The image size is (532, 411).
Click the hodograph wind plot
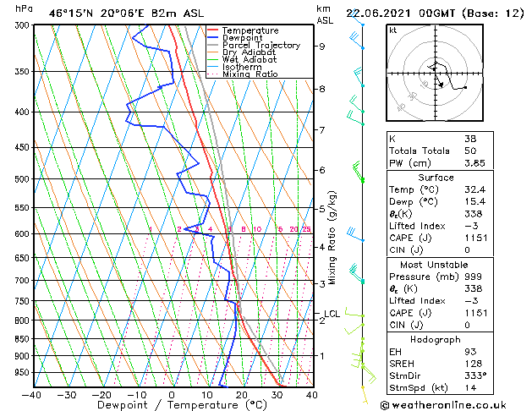(x=435, y=73)
